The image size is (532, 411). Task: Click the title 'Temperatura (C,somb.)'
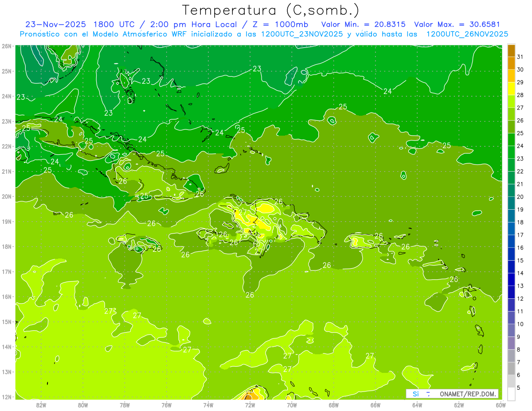click(x=270, y=10)
